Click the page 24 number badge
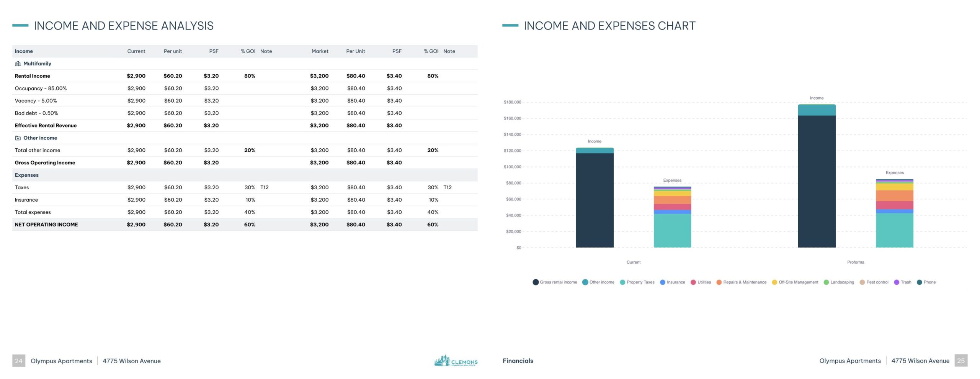Image resolution: width=980 pixels, height=379 pixels. pos(19,361)
